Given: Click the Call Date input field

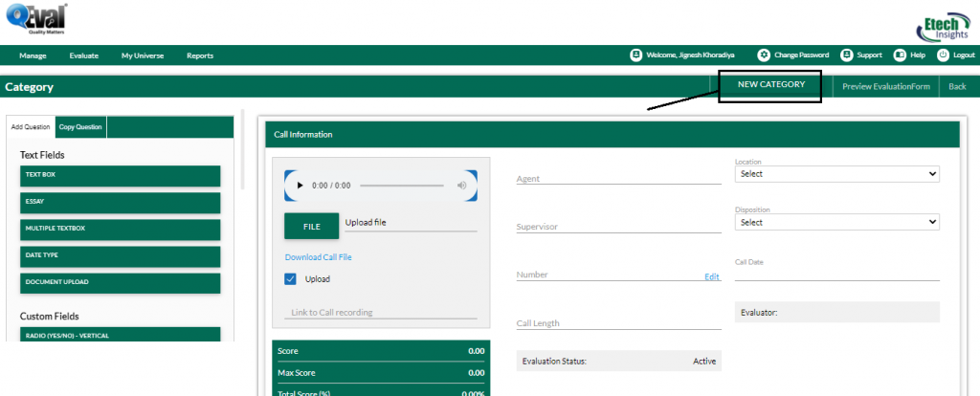Looking at the screenshot, I should point(836,274).
